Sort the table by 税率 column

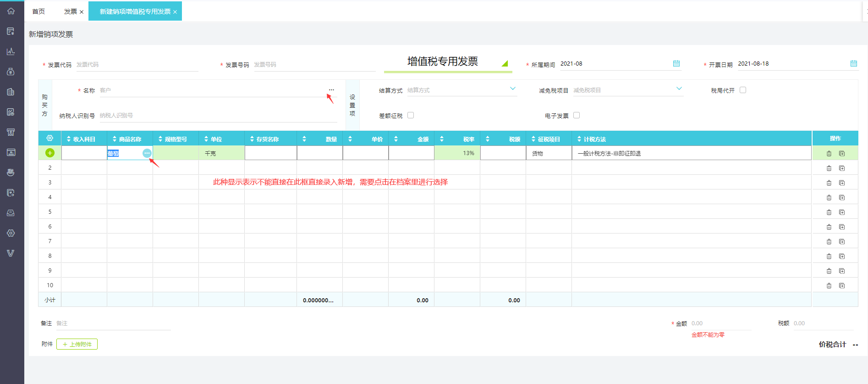[x=442, y=139]
